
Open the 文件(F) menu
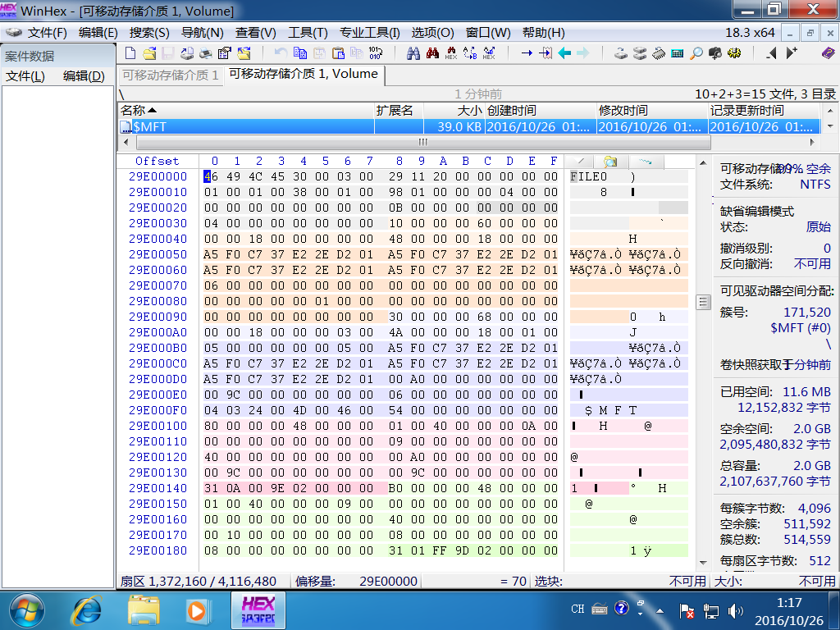(x=47, y=33)
